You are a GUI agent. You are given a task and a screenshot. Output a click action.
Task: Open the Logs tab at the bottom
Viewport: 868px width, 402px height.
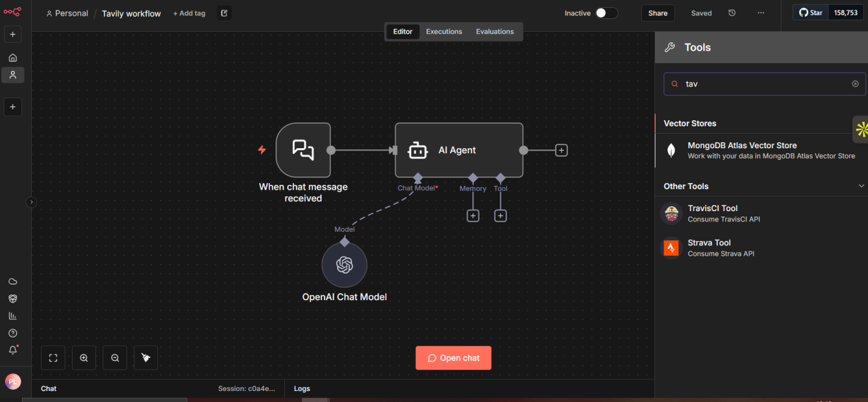point(302,388)
